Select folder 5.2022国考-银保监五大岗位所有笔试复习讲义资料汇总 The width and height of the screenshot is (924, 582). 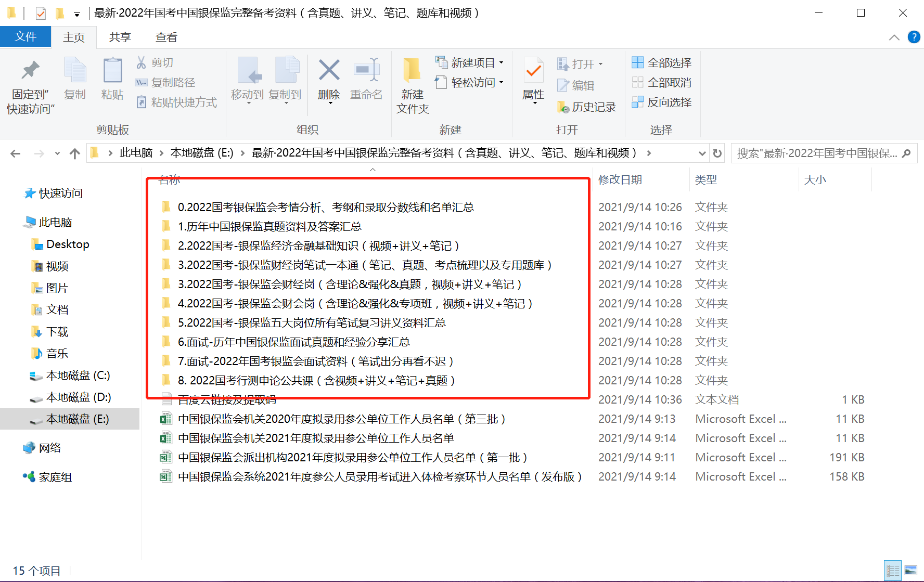[312, 322]
